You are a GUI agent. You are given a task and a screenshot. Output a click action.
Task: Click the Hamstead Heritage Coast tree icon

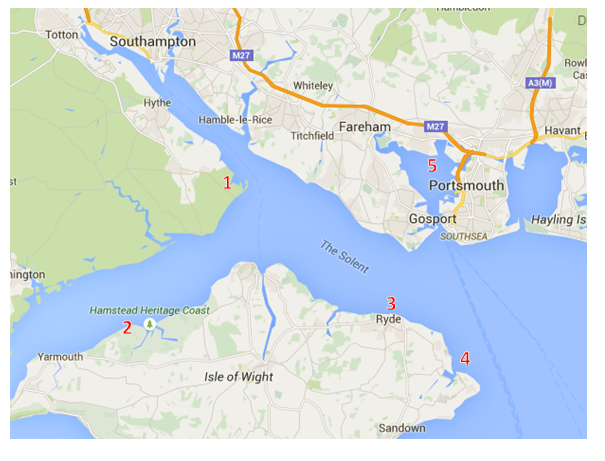[150, 324]
